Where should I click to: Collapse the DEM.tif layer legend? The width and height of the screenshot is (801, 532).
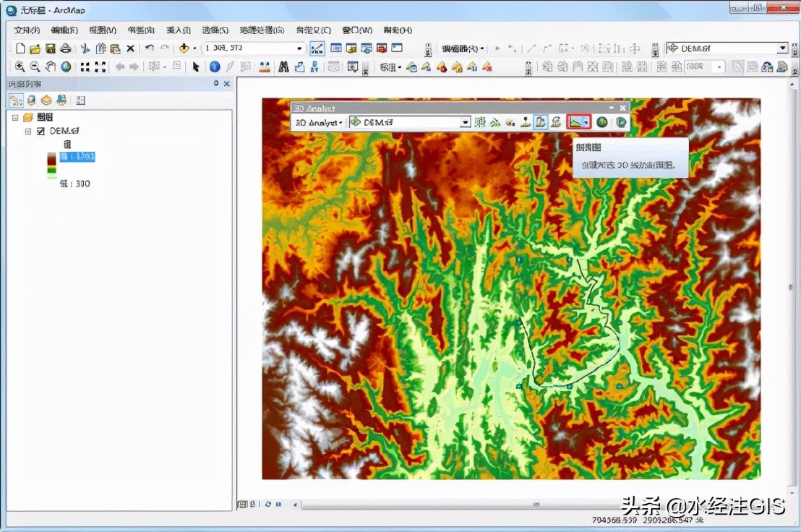[29, 132]
